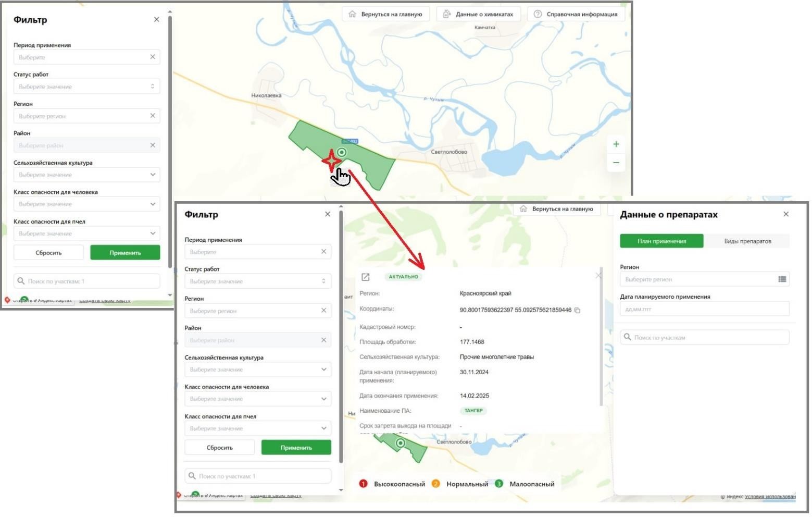Close the Данные о препаратах panel

point(785,214)
